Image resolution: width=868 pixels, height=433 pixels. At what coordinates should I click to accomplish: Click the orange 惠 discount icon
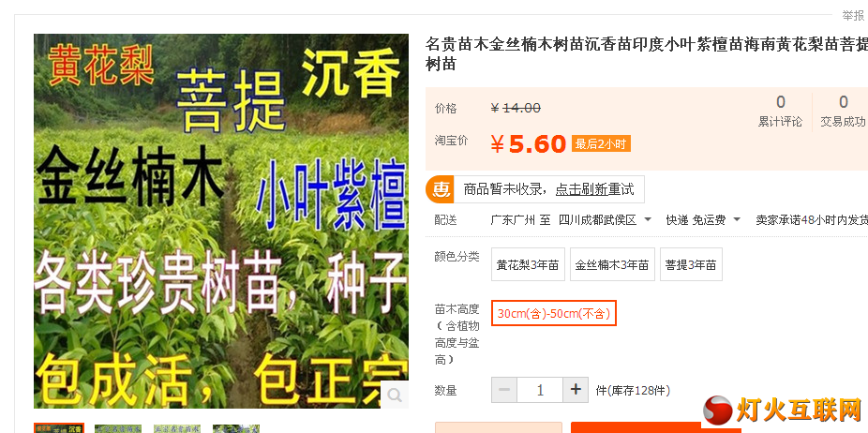(441, 189)
